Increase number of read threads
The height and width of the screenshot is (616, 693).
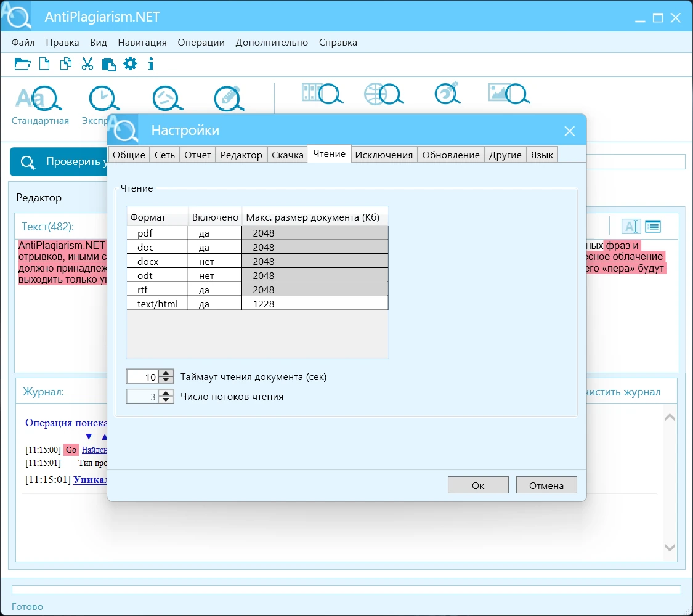(166, 393)
